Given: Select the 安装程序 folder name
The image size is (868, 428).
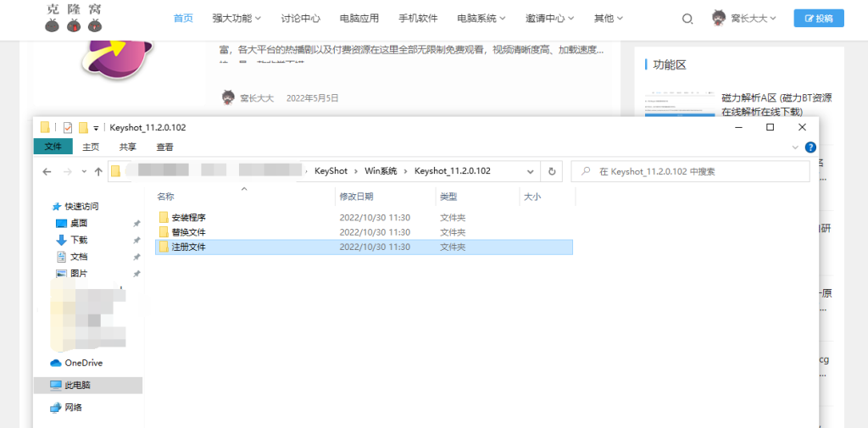Looking at the screenshot, I should tap(189, 217).
